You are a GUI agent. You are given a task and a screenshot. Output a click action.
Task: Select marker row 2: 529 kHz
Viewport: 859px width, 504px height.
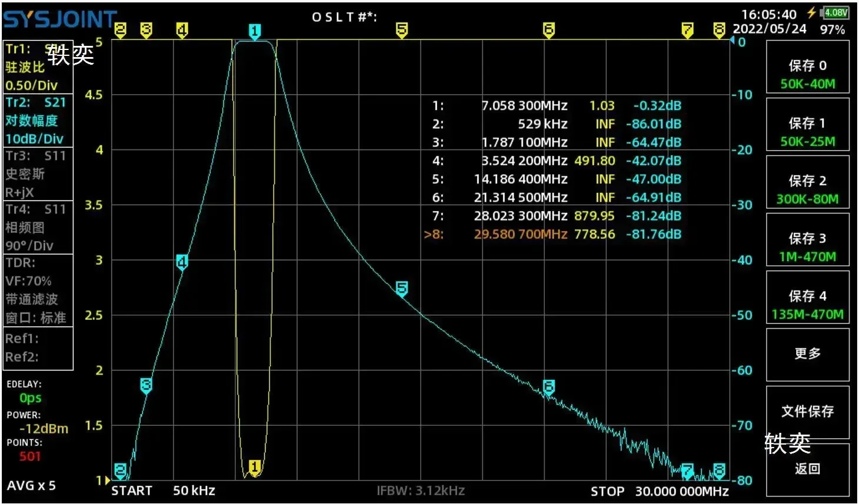coord(557,124)
